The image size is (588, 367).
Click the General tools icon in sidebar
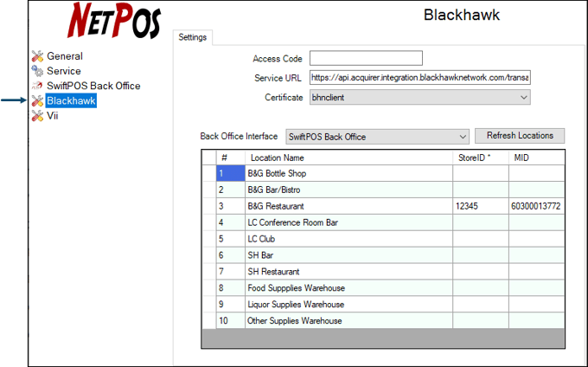37,56
